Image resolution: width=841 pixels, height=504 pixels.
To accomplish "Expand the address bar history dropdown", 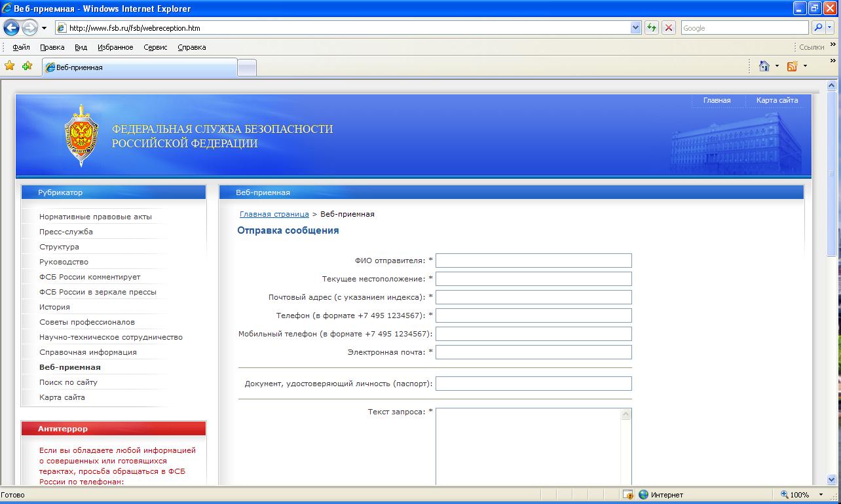I will [635, 28].
